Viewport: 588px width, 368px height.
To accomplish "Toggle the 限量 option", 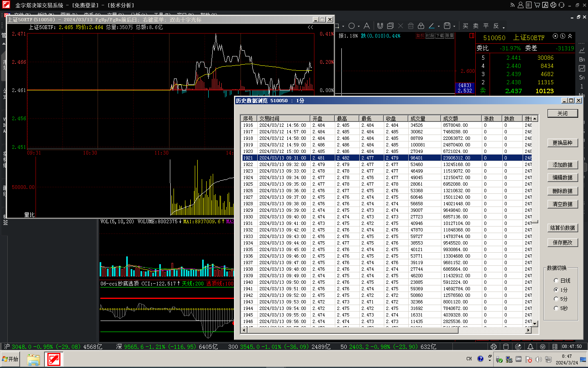I will [x=450, y=36].
